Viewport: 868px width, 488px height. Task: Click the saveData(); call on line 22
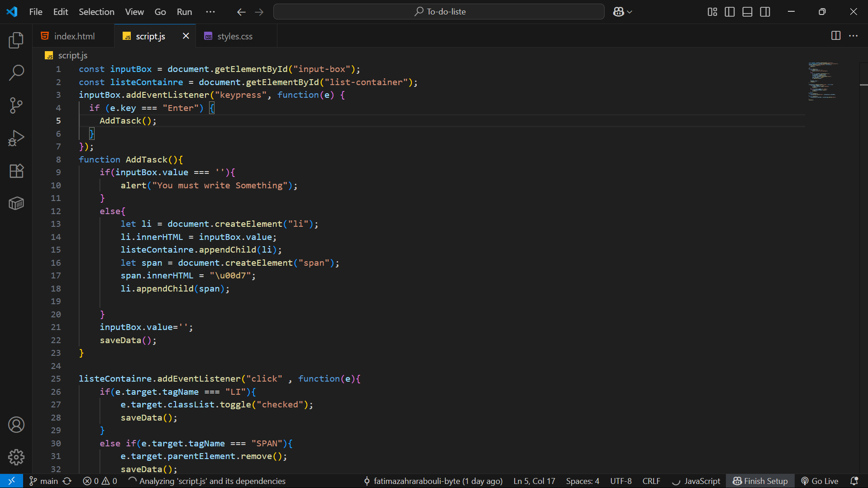tap(128, 340)
